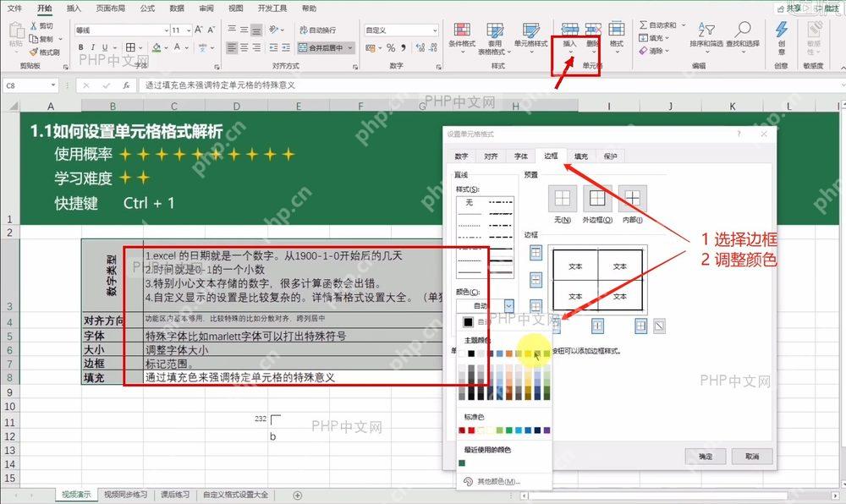Click the AutoSum (自动求和) icon
Image resolution: width=846 pixels, height=504 pixels.
coord(643,25)
